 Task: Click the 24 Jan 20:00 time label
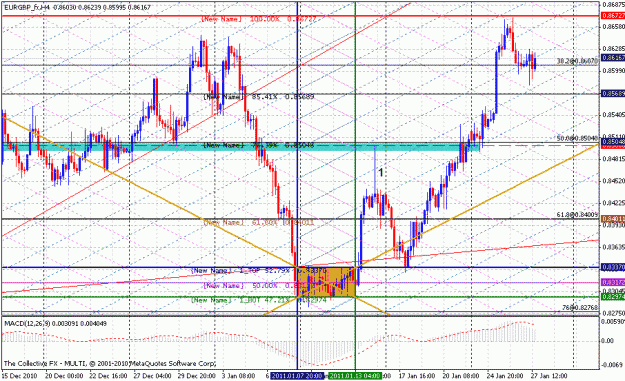(x=505, y=376)
